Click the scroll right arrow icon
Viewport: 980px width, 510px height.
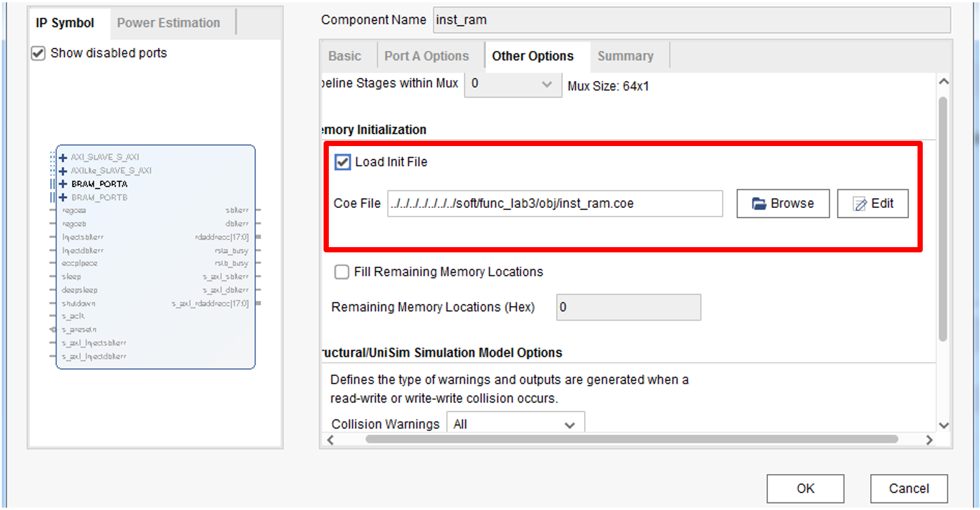coord(929,440)
